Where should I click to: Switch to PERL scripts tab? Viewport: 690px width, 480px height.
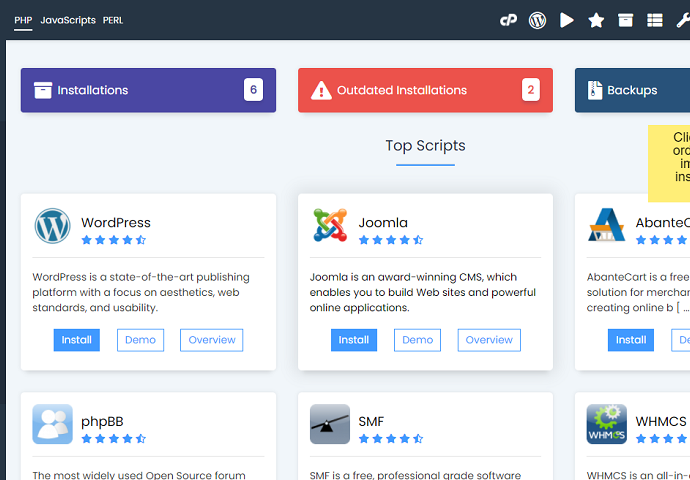[x=113, y=20]
